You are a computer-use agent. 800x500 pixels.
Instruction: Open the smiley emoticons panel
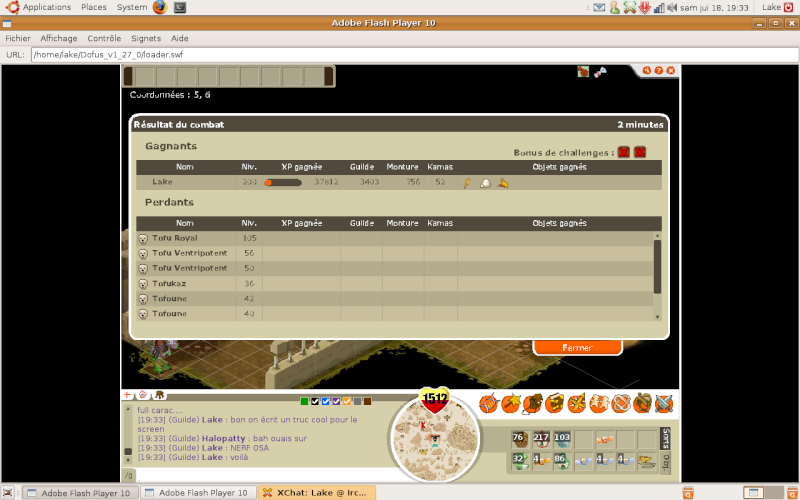[x=143, y=395]
